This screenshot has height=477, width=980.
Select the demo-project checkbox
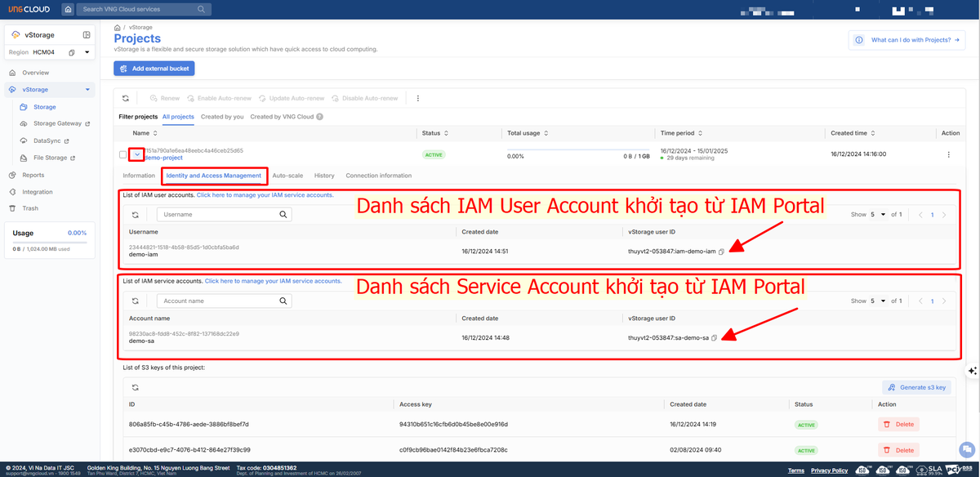tap(123, 154)
